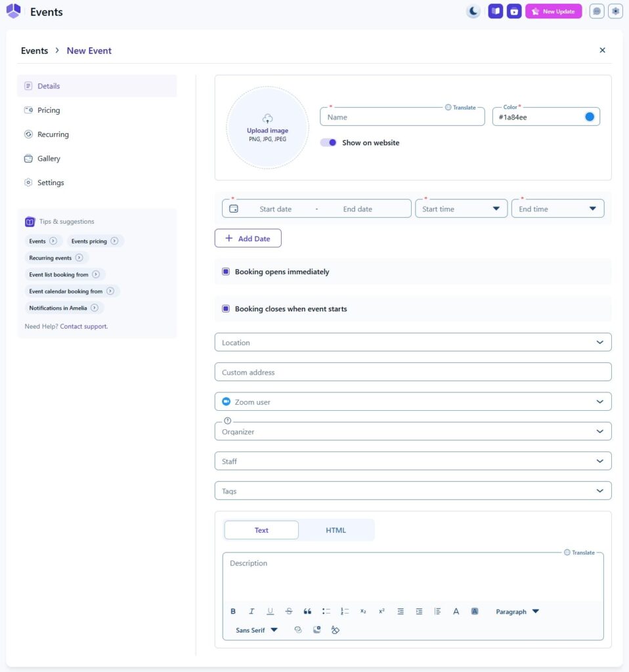Click the upload image cloud icon
The height and width of the screenshot is (672, 629).
pos(267,119)
